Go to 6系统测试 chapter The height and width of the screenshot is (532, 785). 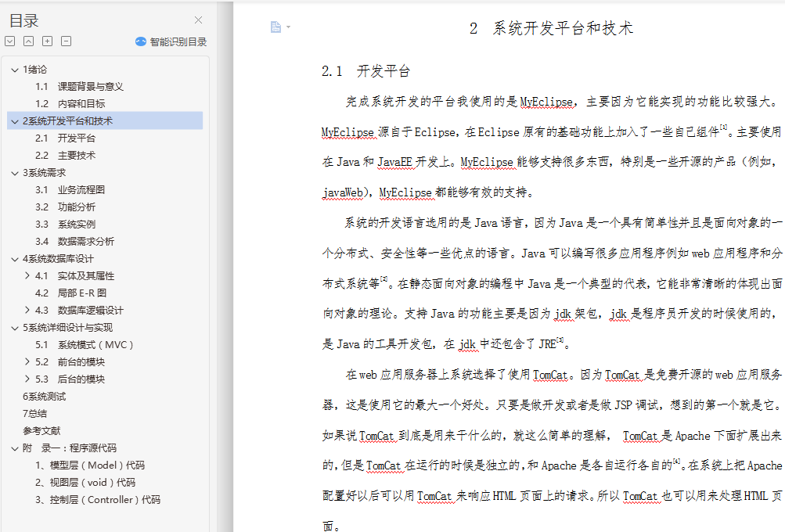point(44,397)
